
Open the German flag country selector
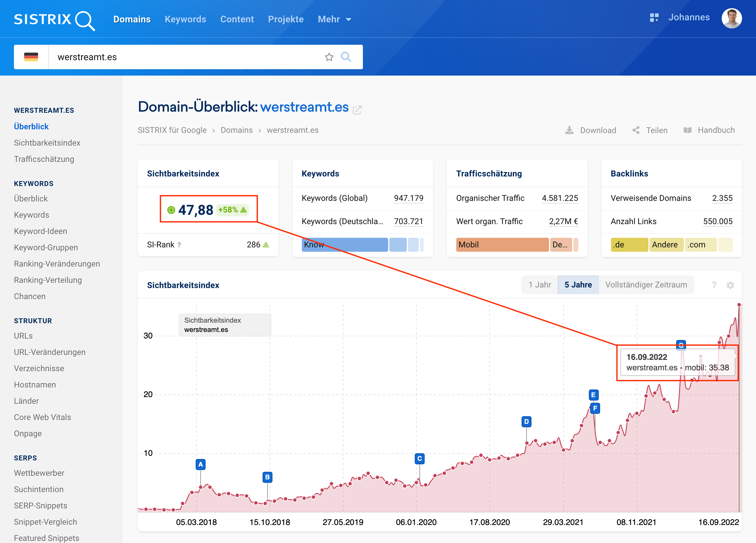(x=31, y=57)
